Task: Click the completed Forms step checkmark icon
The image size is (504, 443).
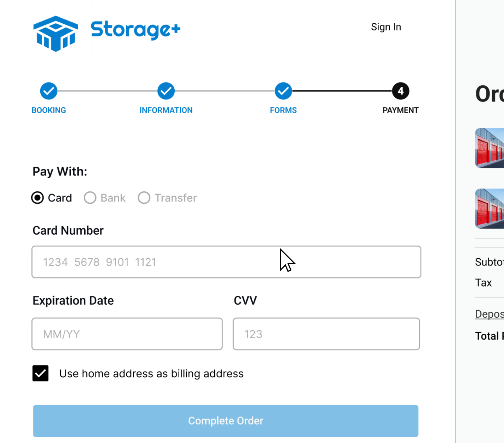Action: pyautogui.click(x=283, y=91)
